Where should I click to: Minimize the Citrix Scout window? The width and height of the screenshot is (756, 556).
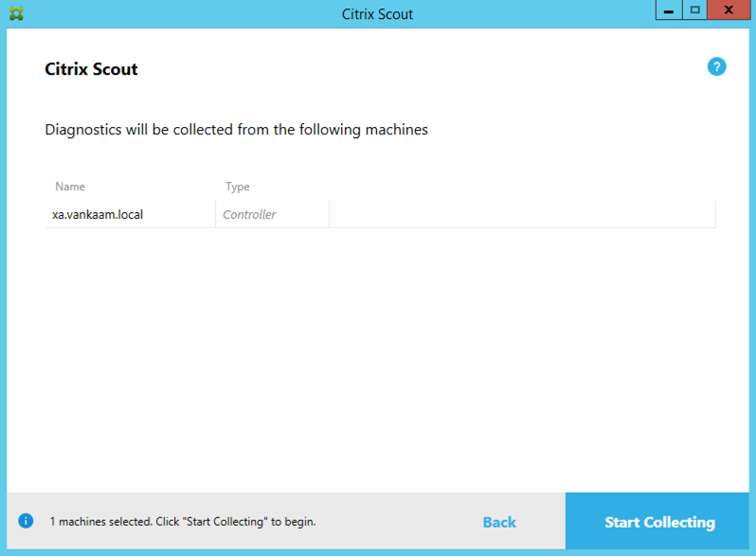coord(669,10)
